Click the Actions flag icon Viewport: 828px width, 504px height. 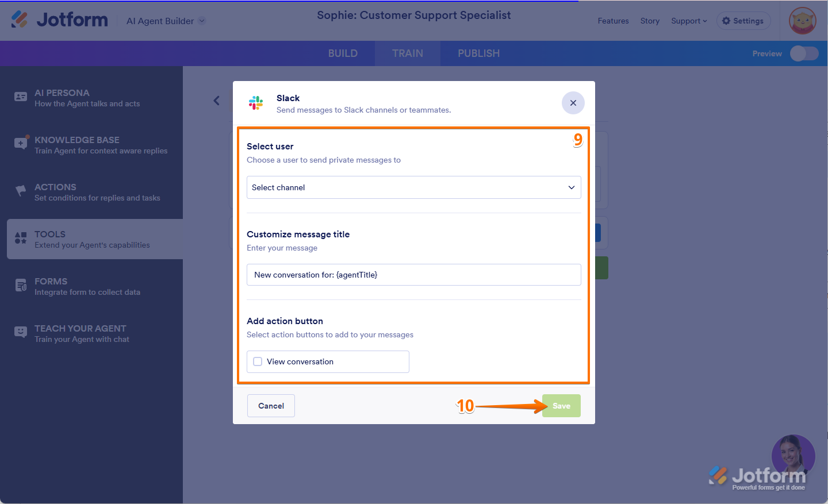21,191
